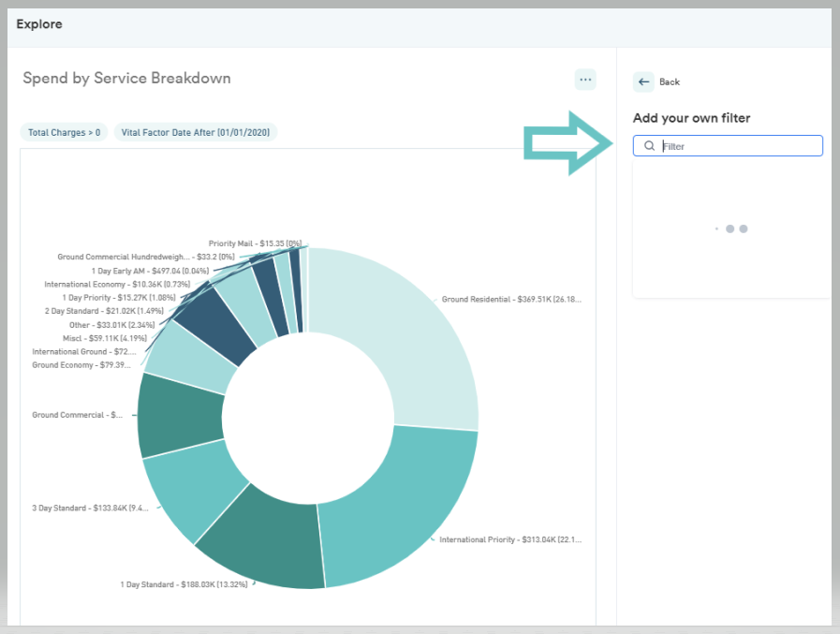The width and height of the screenshot is (840, 634).
Task: Open the three-dot chart options menu
Action: pyautogui.click(x=585, y=80)
